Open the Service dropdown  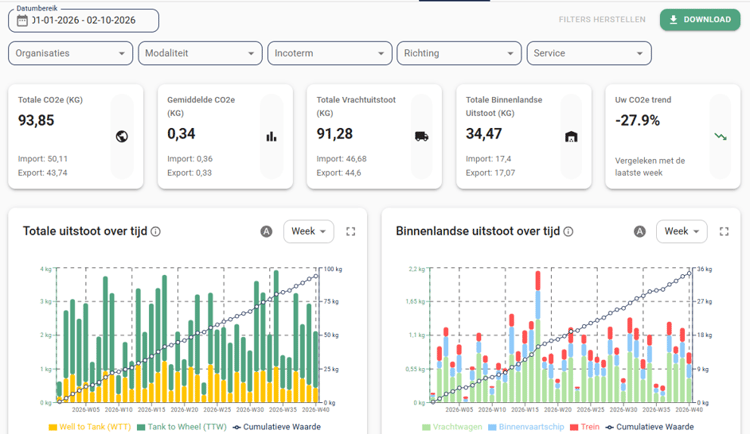tap(589, 53)
